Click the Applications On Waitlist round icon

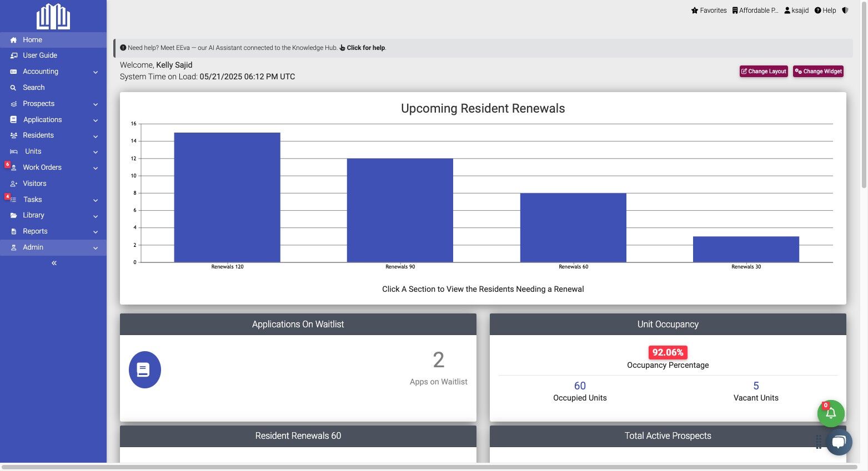(x=145, y=369)
